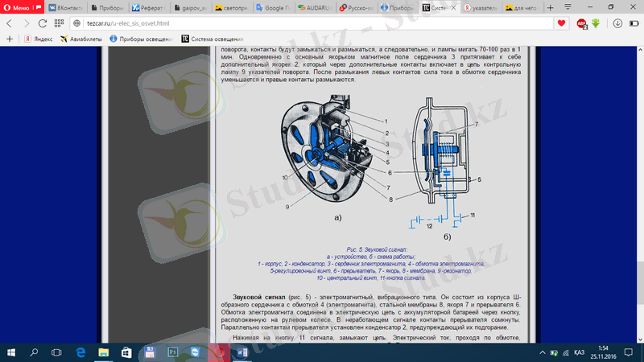Switch to the светопре tab
Viewport: 644px width, 362px height.
pyautogui.click(x=232, y=8)
